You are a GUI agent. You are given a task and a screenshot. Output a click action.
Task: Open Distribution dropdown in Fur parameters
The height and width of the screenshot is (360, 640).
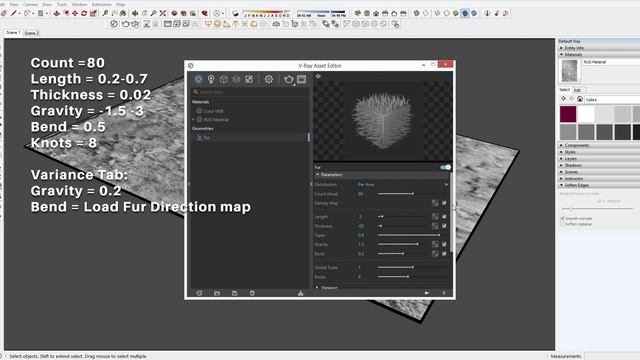[x=402, y=184]
